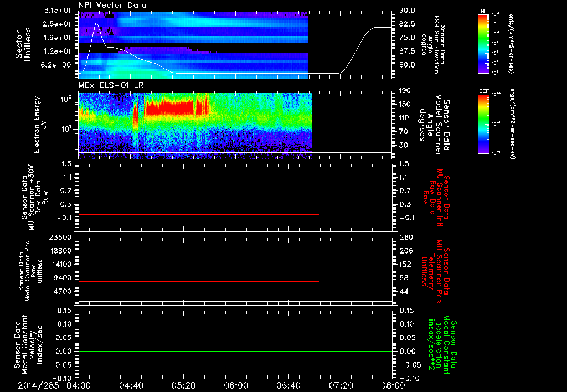Click the "150" scanner angle tick value
The height and width of the screenshot is (392, 567).
[x=405, y=104]
